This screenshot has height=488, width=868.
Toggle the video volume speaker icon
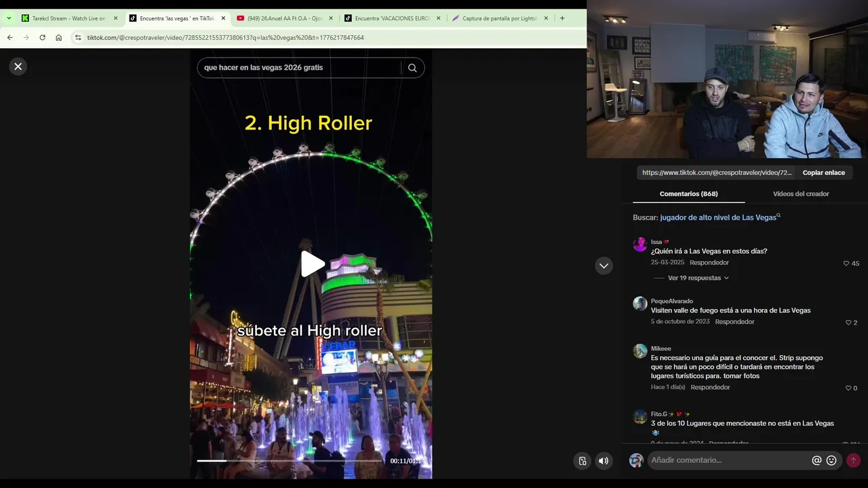[x=603, y=461]
